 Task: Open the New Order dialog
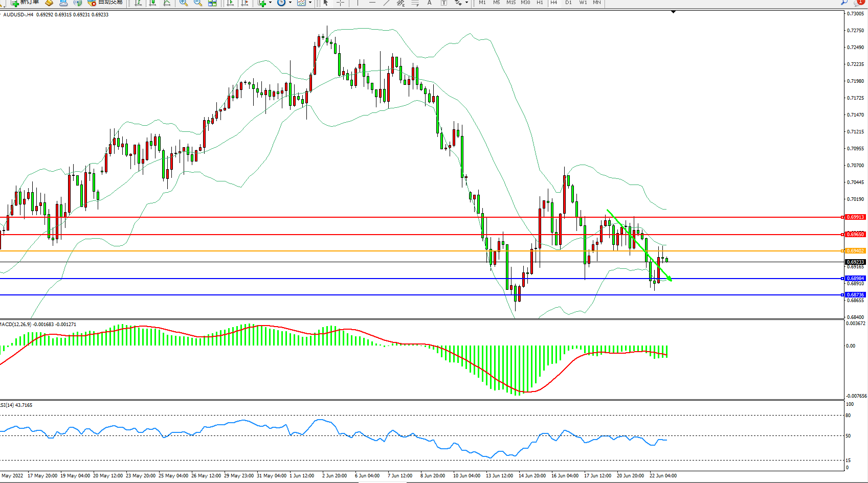tap(25, 3)
